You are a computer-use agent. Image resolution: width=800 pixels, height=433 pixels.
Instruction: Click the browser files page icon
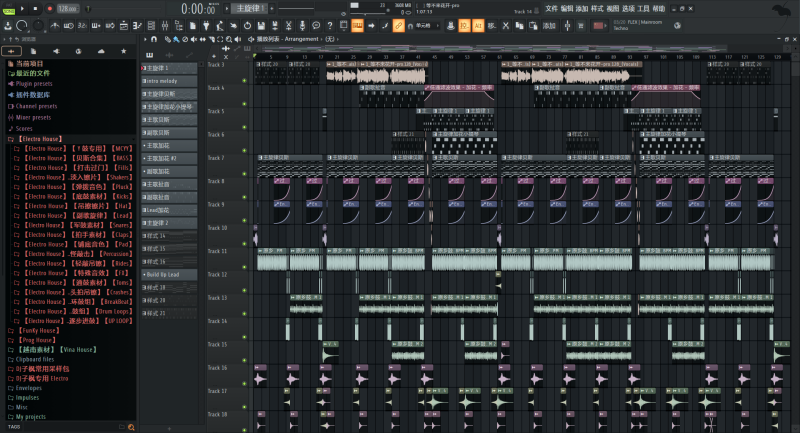(x=34, y=51)
